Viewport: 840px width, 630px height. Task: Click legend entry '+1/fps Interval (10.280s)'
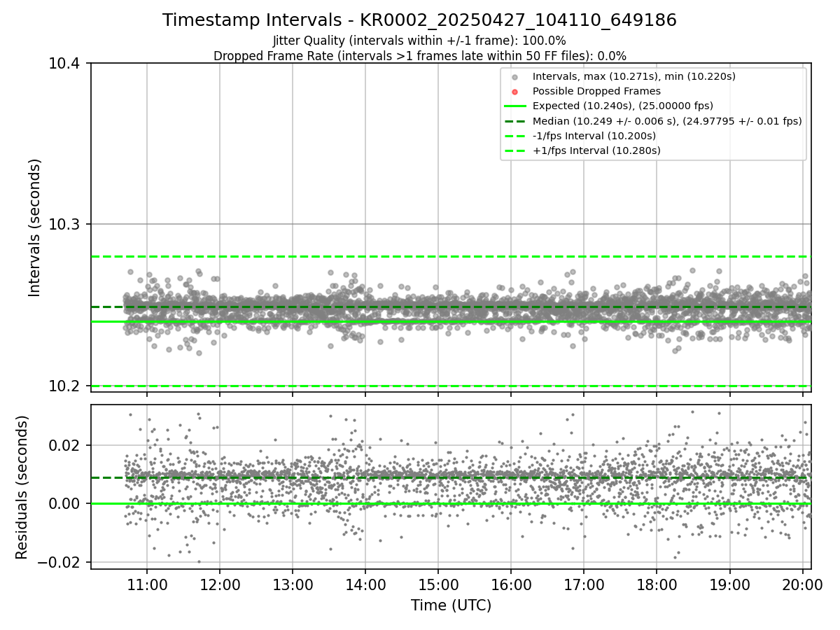coord(596,150)
